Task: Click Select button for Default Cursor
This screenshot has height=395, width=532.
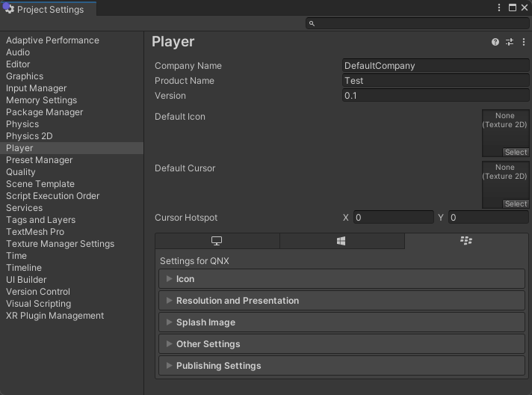Action: 516,203
